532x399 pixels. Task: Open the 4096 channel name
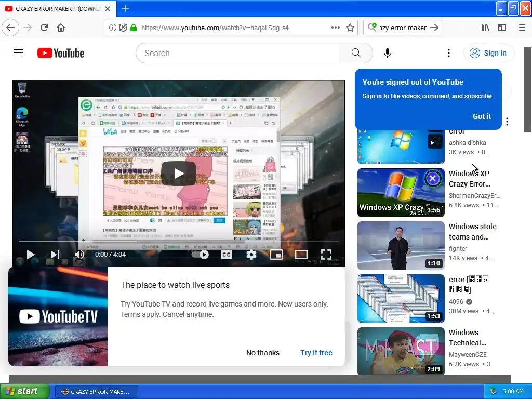click(x=456, y=302)
